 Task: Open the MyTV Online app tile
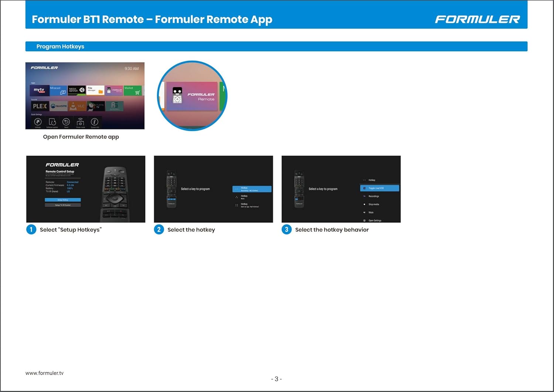click(39, 90)
